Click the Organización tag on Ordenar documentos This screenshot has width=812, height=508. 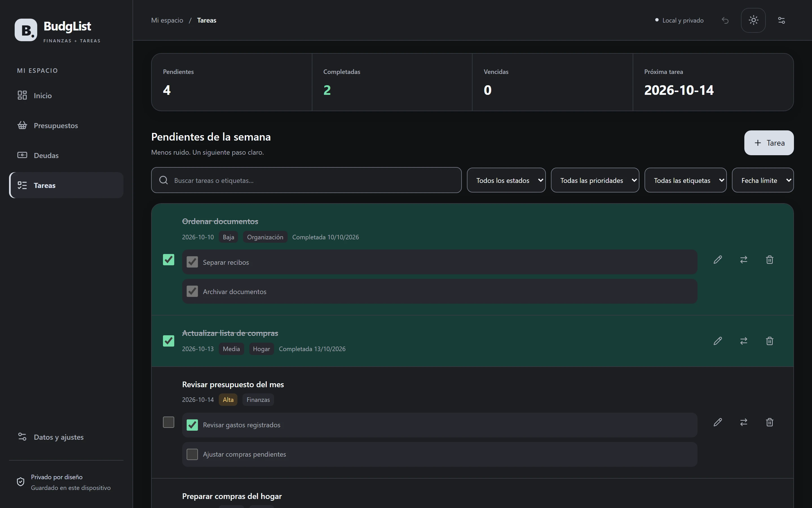(x=265, y=237)
